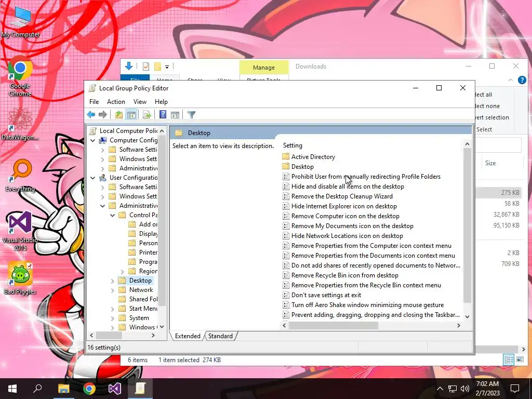Image resolution: width=532 pixels, height=399 pixels.
Task: Select Hide and disable all items policy
Action: 348,187
